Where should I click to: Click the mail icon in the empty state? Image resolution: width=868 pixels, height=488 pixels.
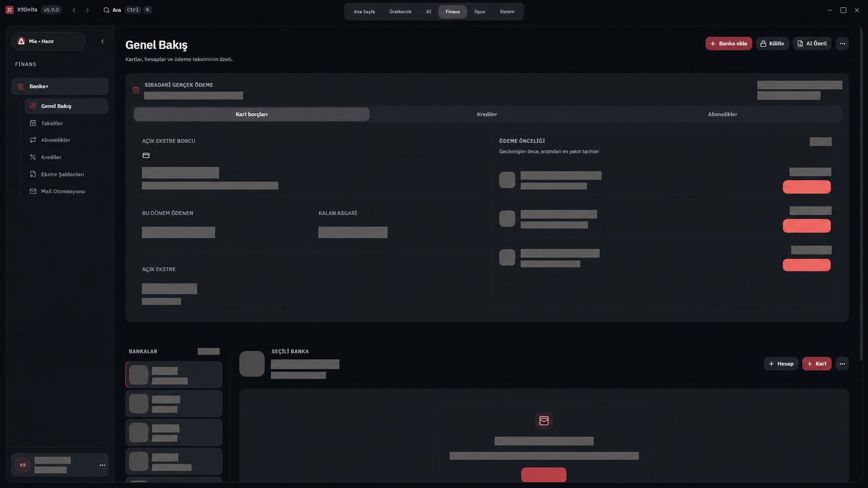click(544, 421)
